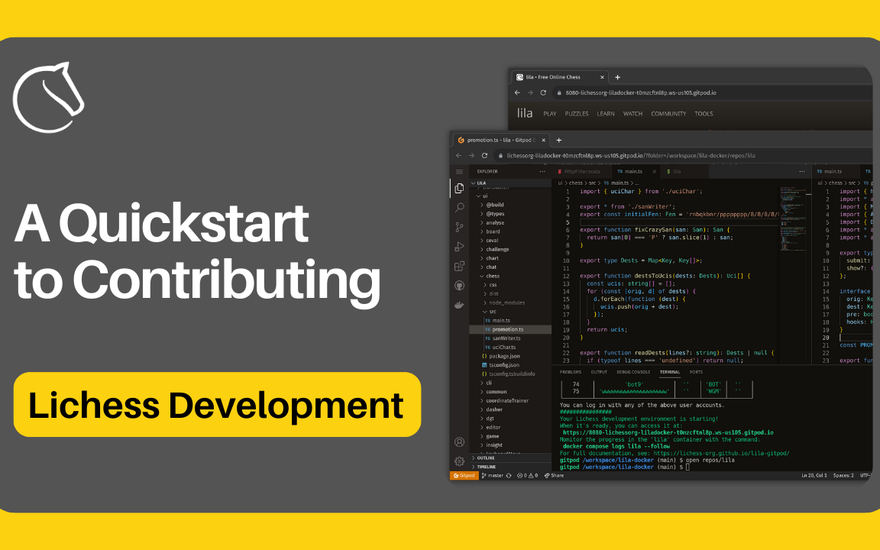Open the PORTS panel tab

(696, 372)
